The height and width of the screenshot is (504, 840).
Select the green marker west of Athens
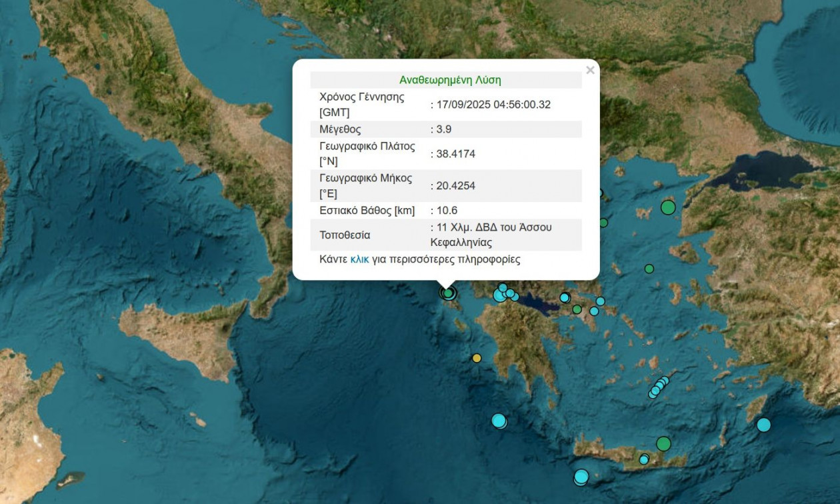(577, 309)
